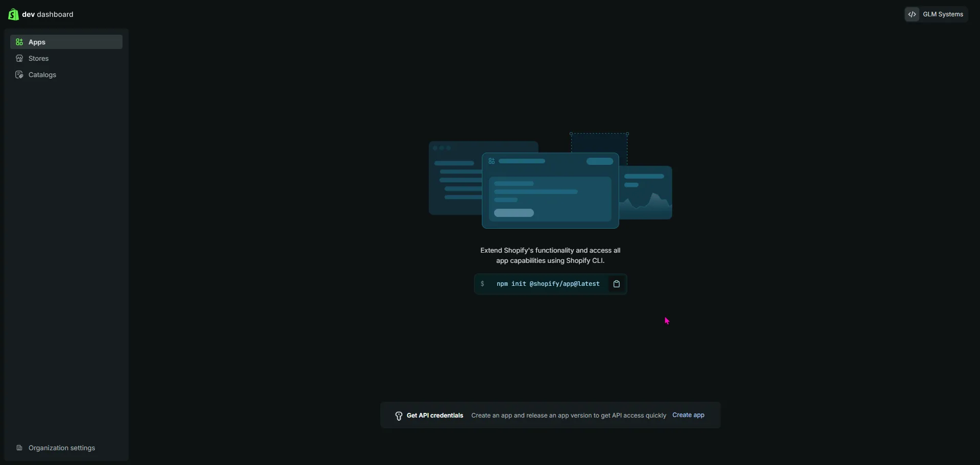Click the Organization settings building icon
This screenshot has width=980, height=465.
[x=19, y=448]
